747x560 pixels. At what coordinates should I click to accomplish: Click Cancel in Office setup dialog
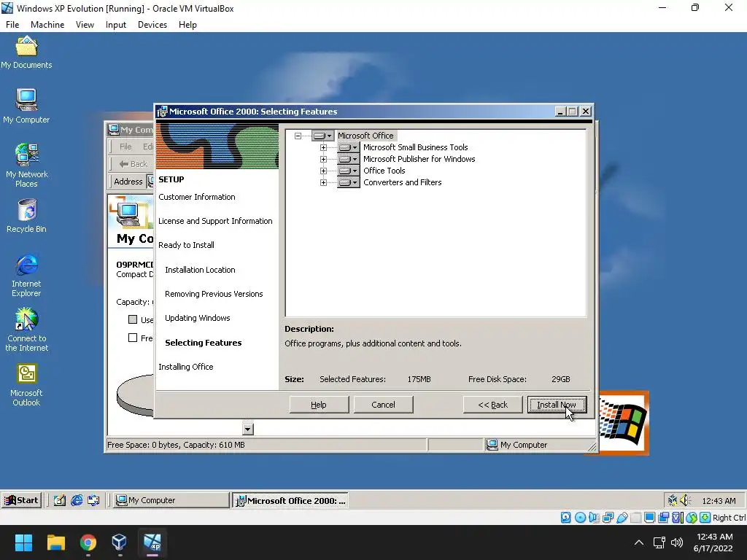click(383, 405)
